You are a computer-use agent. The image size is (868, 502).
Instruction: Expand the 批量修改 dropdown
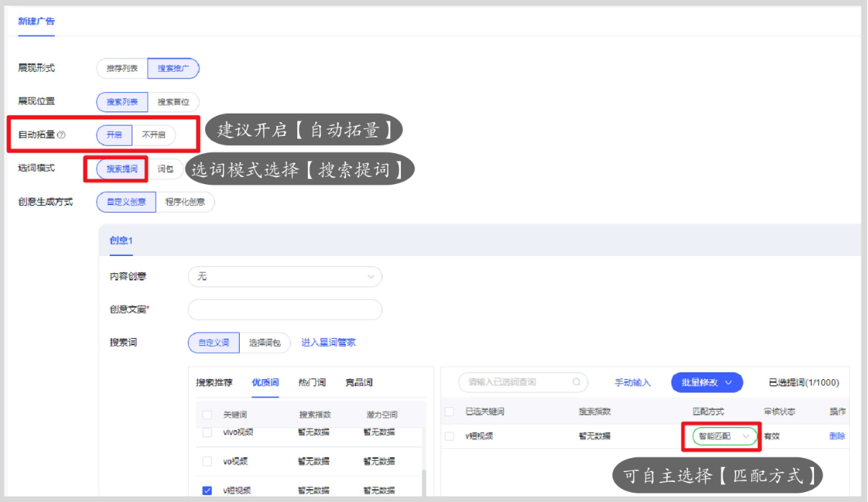click(707, 382)
